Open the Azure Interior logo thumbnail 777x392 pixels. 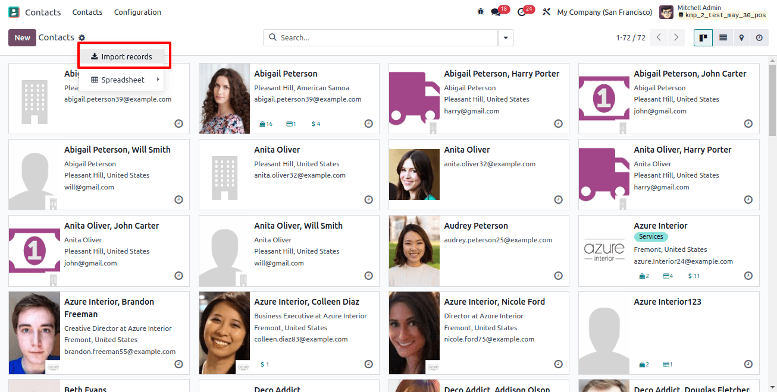pos(604,250)
